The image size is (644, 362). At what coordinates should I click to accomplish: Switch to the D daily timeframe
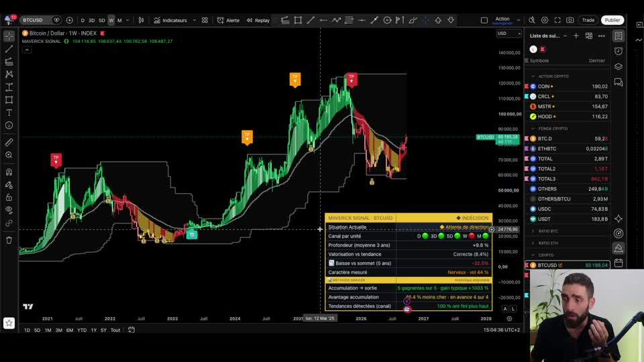83,20
